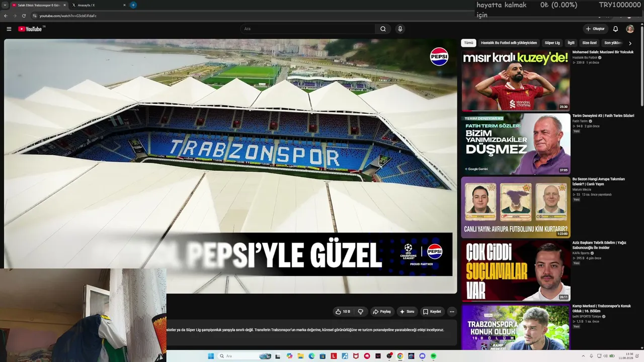The image size is (644, 362).
Task: Select the Tümü filter chip
Action: (x=468, y=43)
